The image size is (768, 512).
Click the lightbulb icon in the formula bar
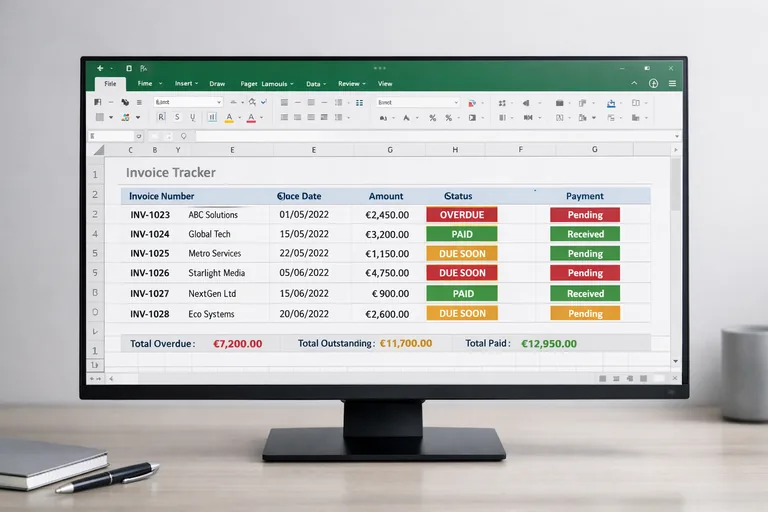tap(184, 136)
